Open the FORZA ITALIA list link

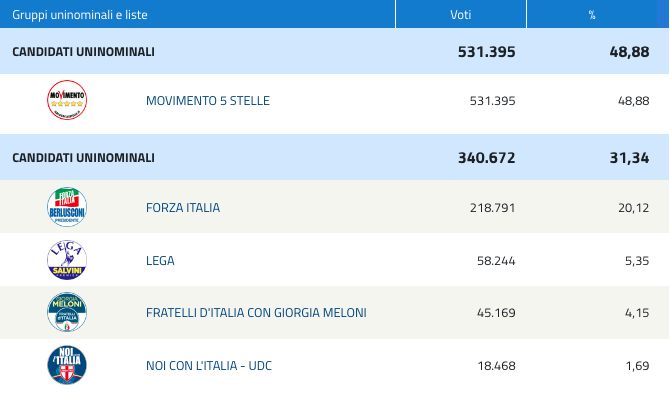point(183,208)
